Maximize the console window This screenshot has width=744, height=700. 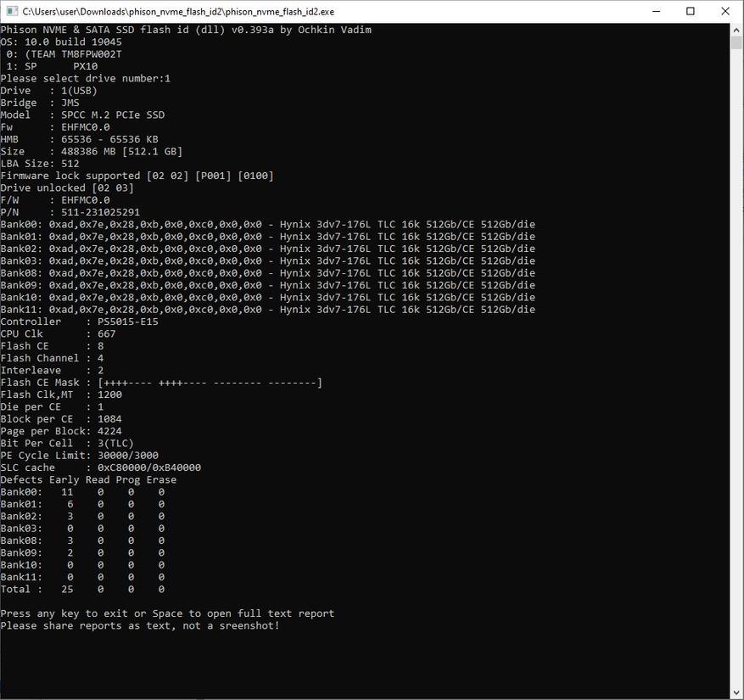[691, 11]
